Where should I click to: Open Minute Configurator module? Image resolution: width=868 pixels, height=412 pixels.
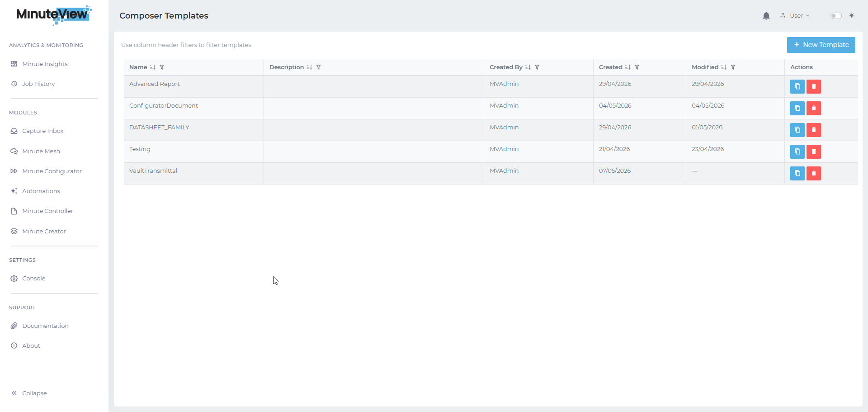(46, 171)
